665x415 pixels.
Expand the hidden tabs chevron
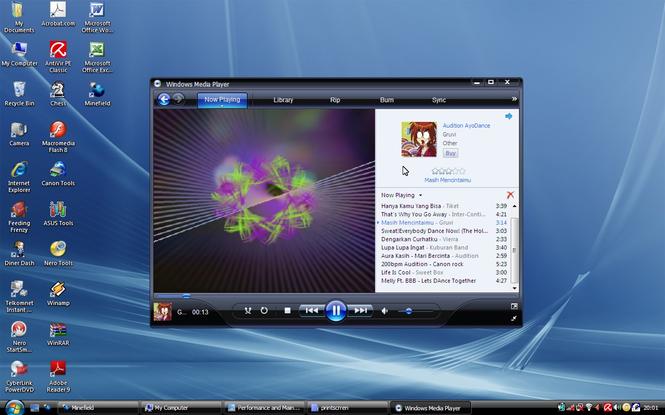click(x=514, y=99)
